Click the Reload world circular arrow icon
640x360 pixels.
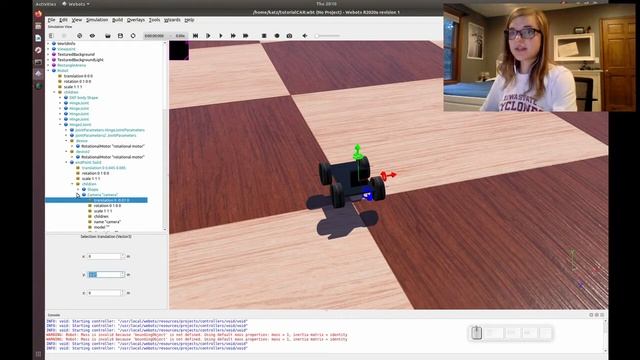tap(133, 36)
